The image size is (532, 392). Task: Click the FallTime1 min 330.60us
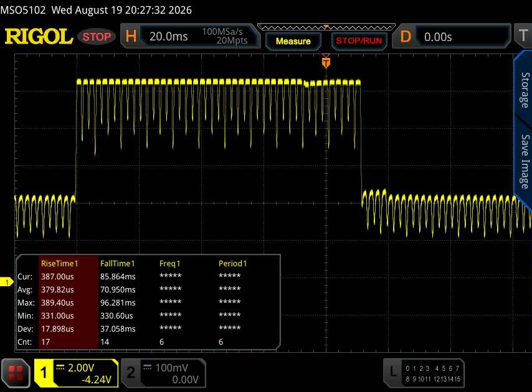[116, 315]
